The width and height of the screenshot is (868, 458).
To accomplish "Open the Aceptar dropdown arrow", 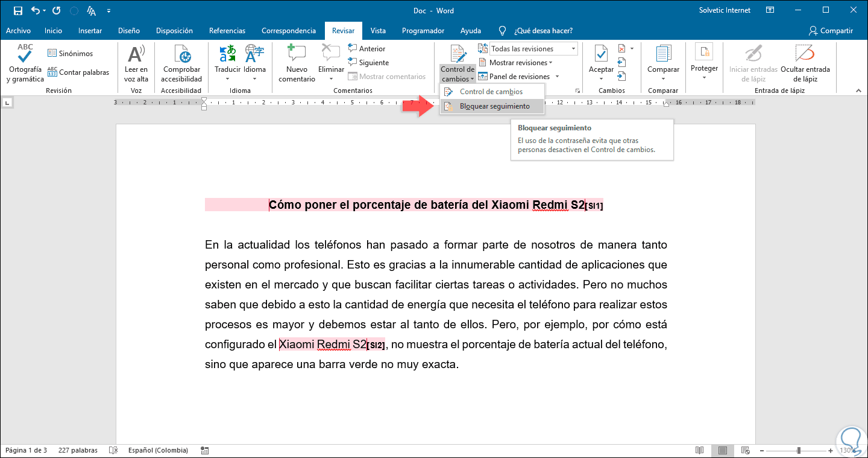I will click(x=601, y=78).
